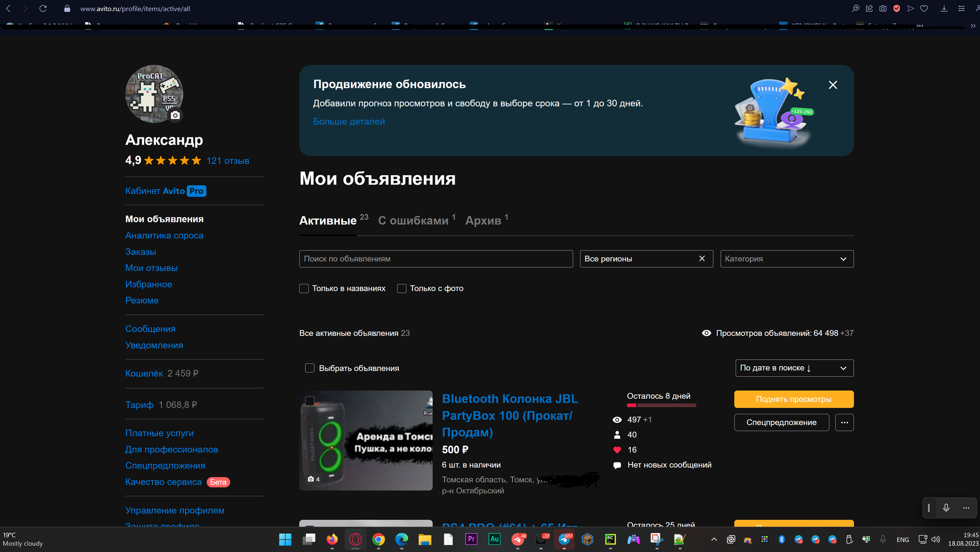Image resolution: width=980 pixels, height=552 pixels.
Task: Click microphone in floating voice widget
Action: coord(946,508)
